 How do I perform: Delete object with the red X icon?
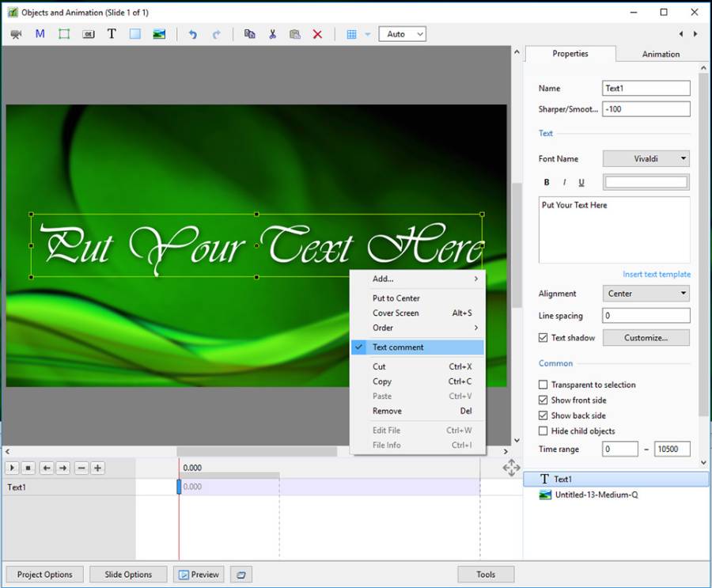coord(317,34)
